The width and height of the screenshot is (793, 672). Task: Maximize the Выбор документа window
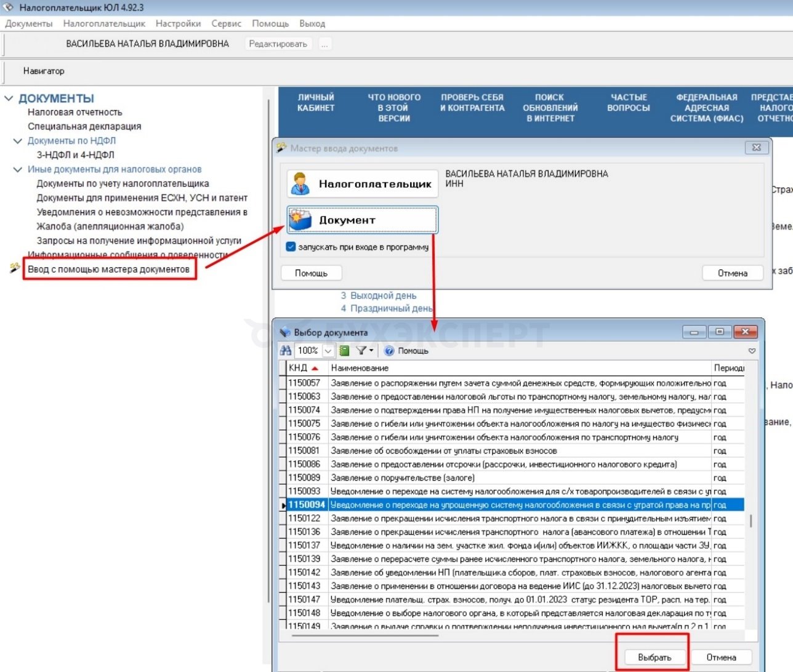720,332
